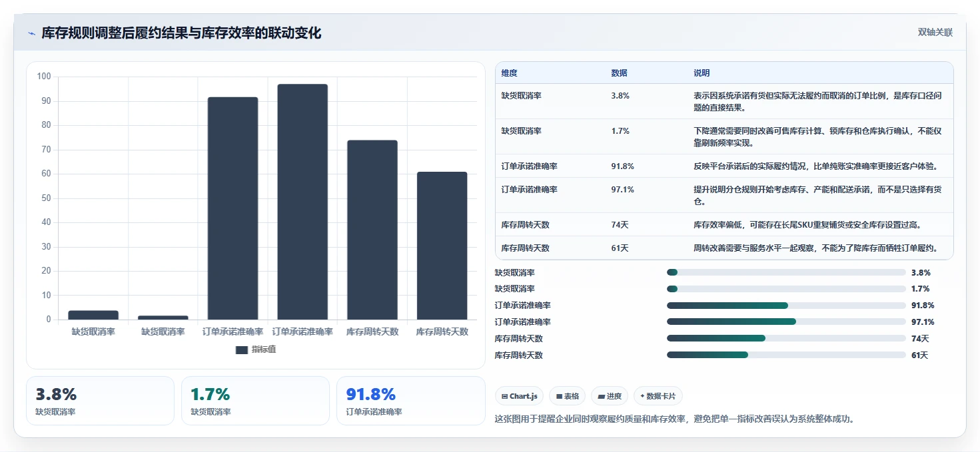Click the 双轴关联 badge

click(x=935, y=33)
